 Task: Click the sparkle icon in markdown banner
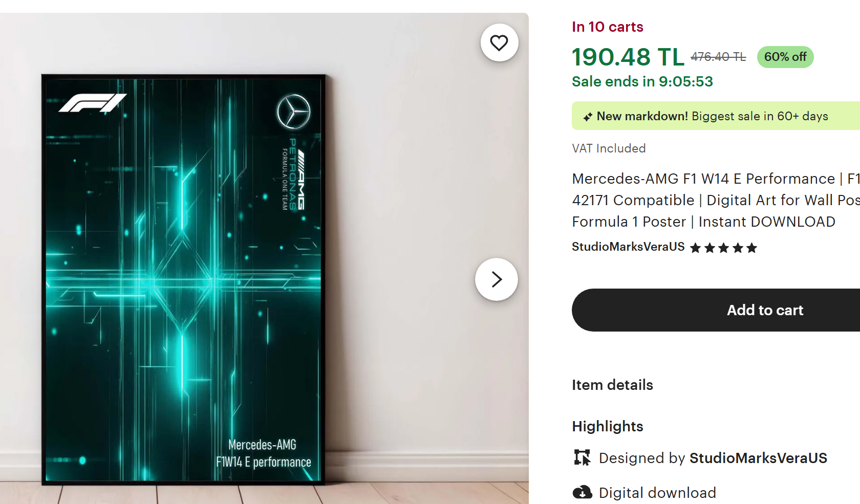pos(588,117)
